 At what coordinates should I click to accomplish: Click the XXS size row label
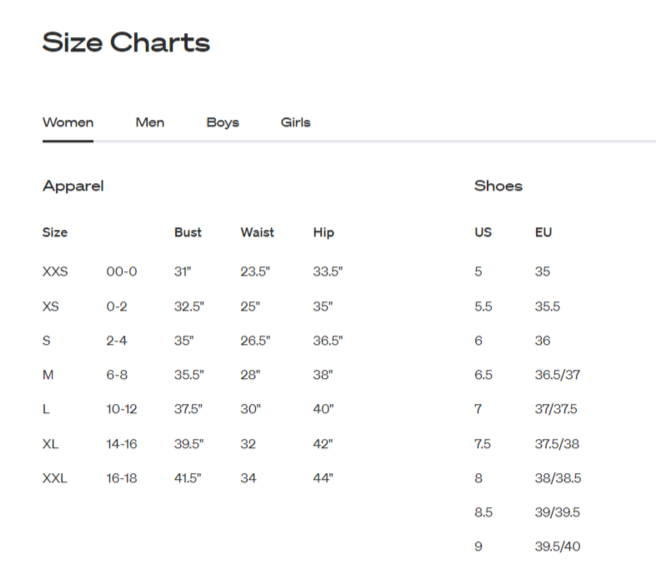coord(55,271)
